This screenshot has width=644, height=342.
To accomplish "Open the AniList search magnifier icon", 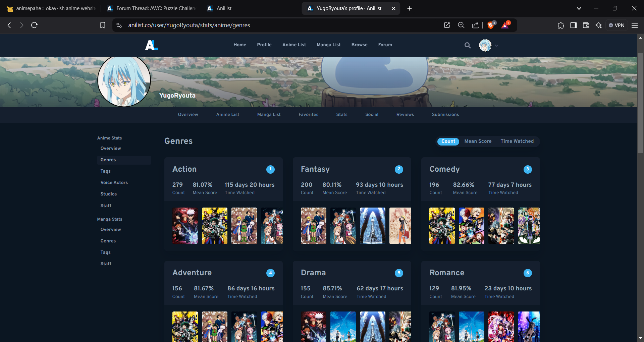I will (467, 45).
